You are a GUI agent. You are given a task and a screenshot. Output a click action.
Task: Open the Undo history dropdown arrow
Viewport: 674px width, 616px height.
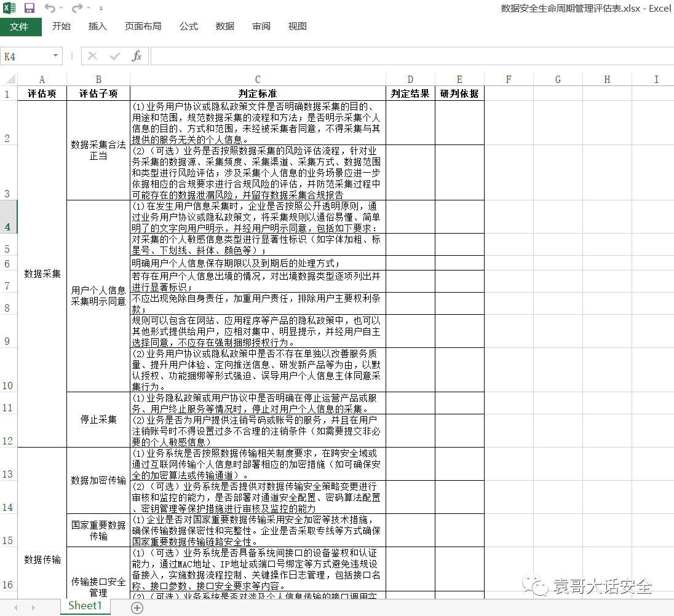click(x=61, y=8)
